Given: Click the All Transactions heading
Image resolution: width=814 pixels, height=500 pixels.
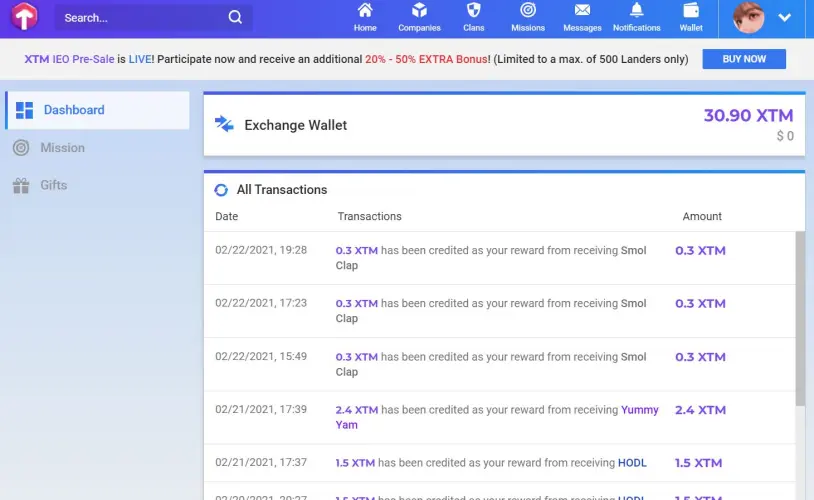Looking at the screenshot, I should click(282, 190).
